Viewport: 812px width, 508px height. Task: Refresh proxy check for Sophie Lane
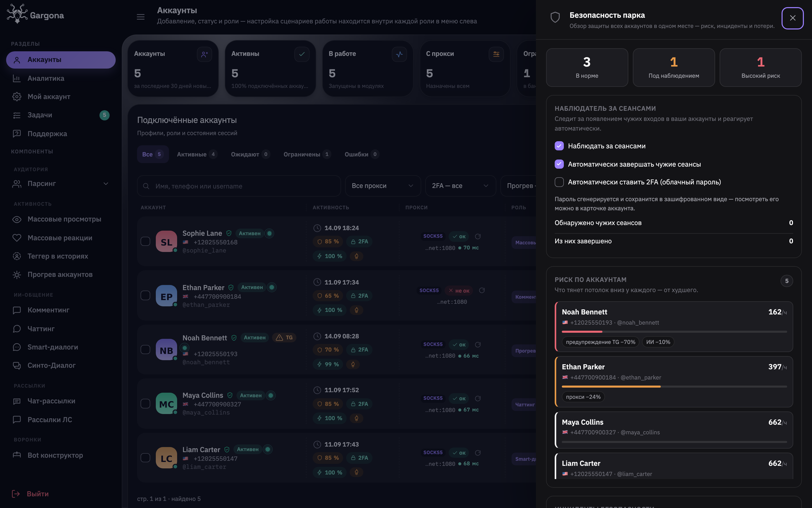(x=478, y=236)
